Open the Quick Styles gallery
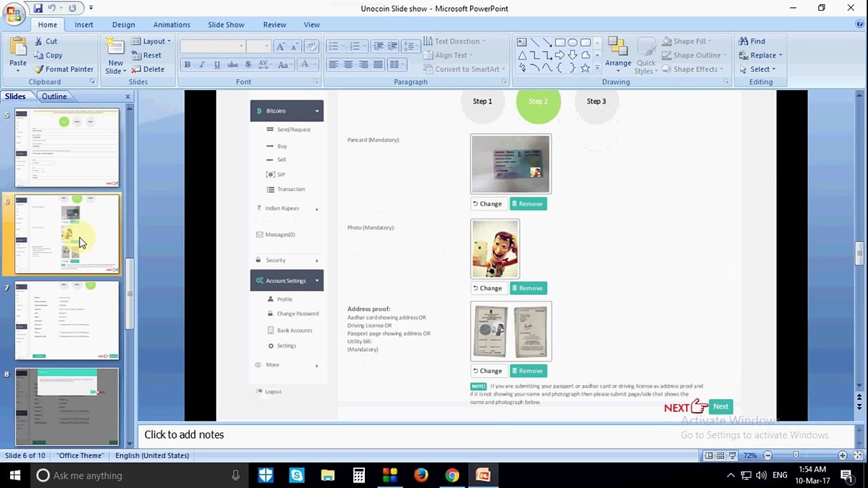This screenshot has width=868, height=488. pos(646,54)
